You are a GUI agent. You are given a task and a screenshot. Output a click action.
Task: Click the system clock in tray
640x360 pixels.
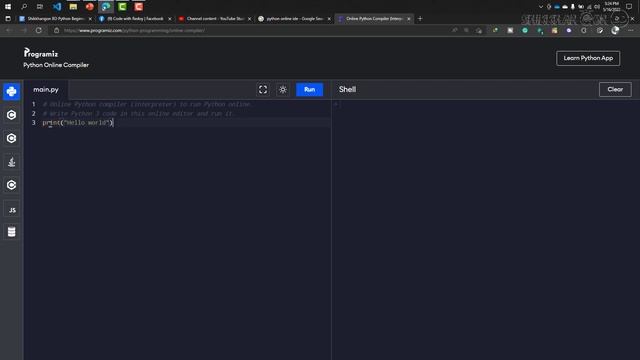[x=611, y=7]
